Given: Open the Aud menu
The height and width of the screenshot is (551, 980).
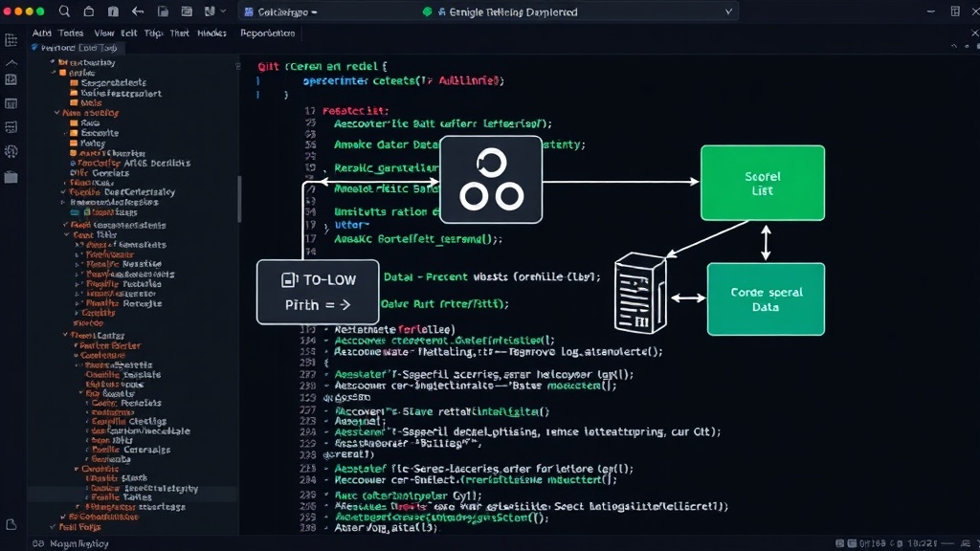Looking at the screenshot, I should click(41, 33).
